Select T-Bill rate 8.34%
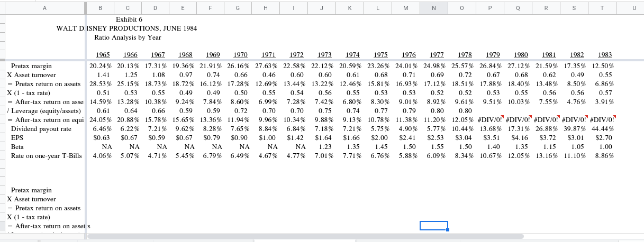The image size is (644, 242). [x=464, y=156]
